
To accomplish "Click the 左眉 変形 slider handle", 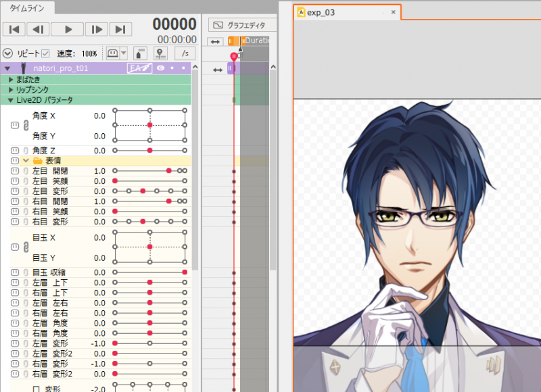I will 115,343.
